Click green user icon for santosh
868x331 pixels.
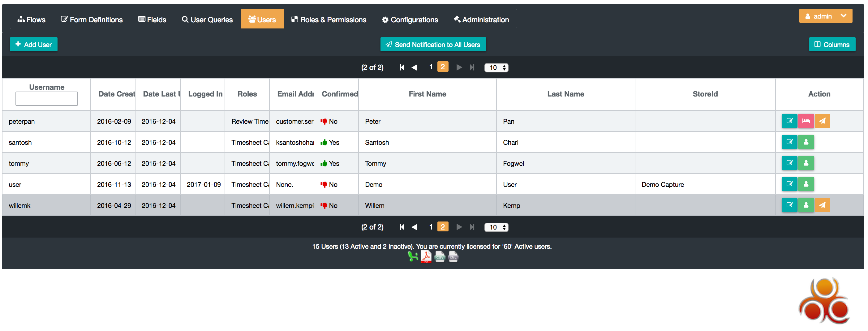click(806, 142)
